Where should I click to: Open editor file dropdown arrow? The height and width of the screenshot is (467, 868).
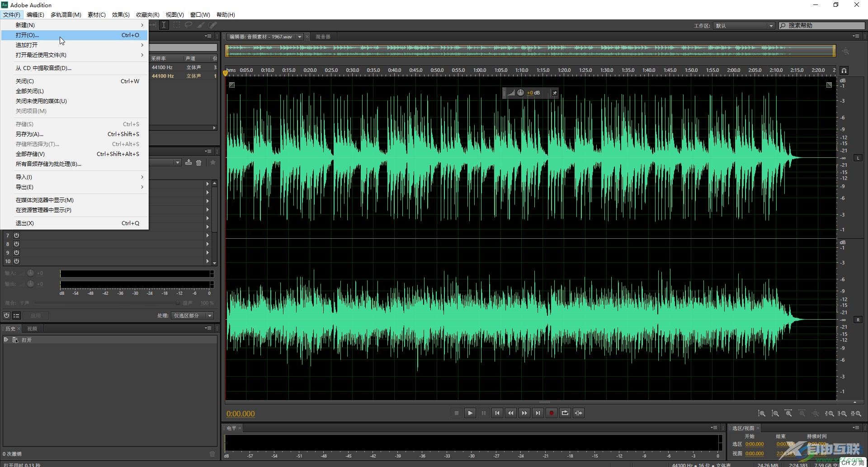tap(299, 37)
